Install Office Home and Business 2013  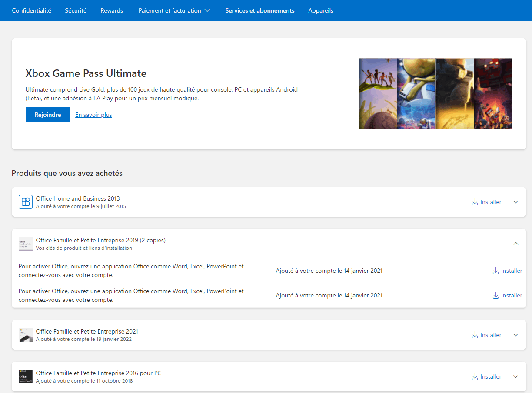pos(487,202)
